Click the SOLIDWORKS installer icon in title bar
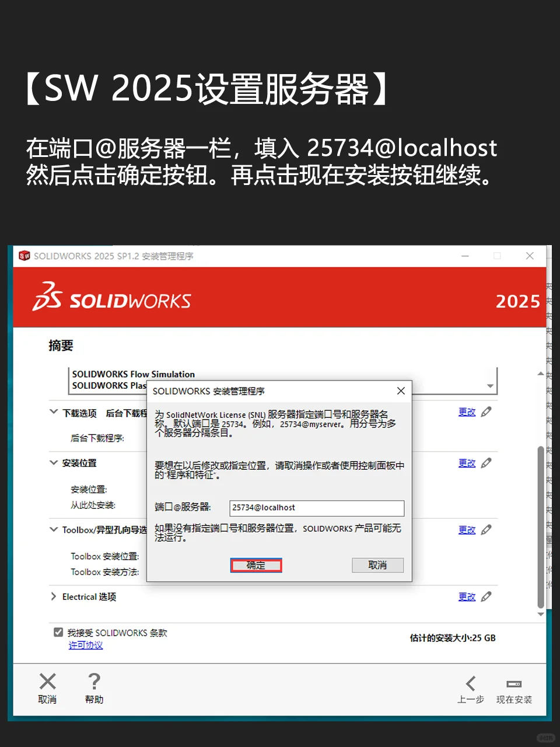560x747 pixels. point(23,256)
